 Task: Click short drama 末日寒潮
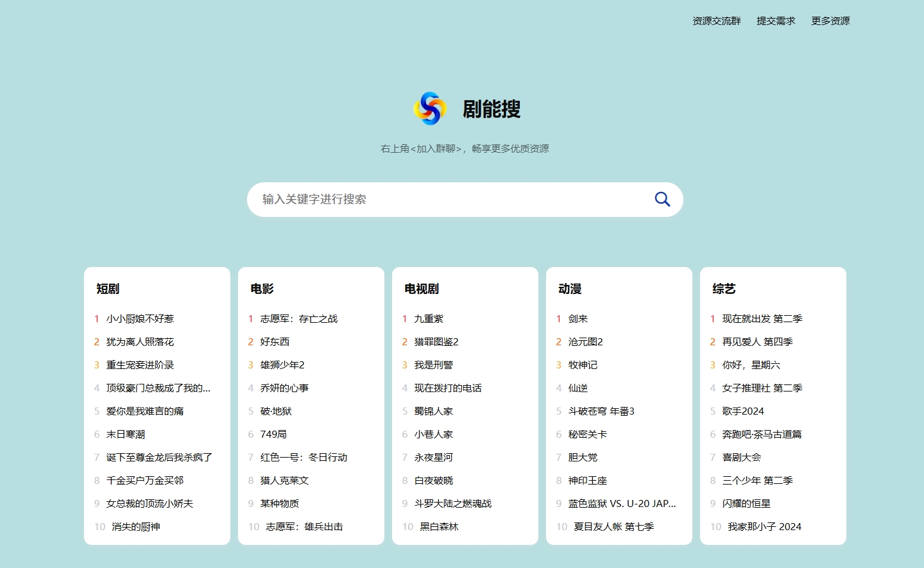click(125, 435)
